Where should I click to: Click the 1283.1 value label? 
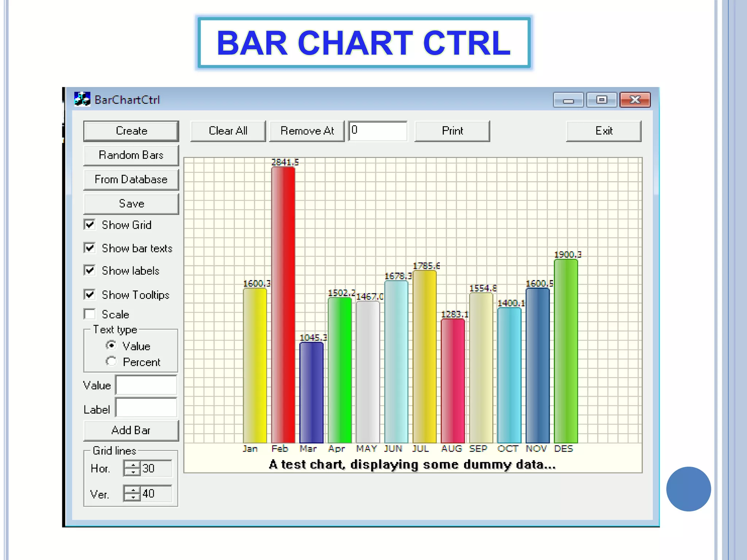click(x=455, y=314)
